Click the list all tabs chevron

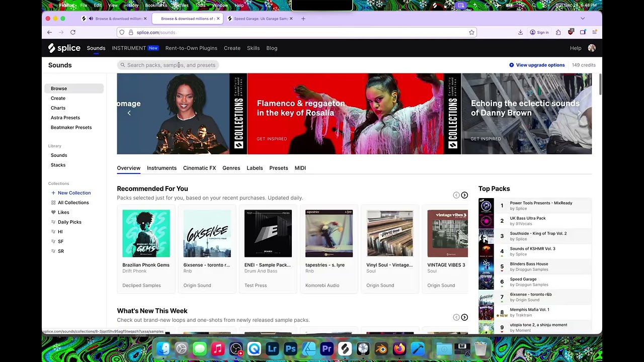[583, 19]
